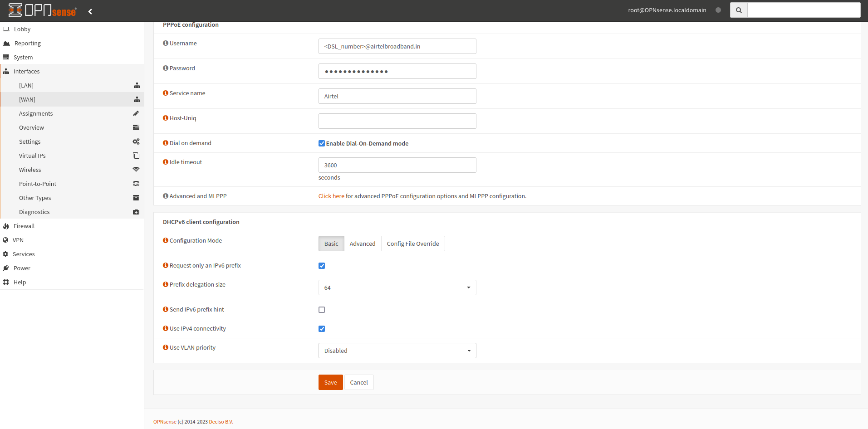Click the Other Types archive icon
This screenshot has width=868, height=429.
[x=136, y=198]
